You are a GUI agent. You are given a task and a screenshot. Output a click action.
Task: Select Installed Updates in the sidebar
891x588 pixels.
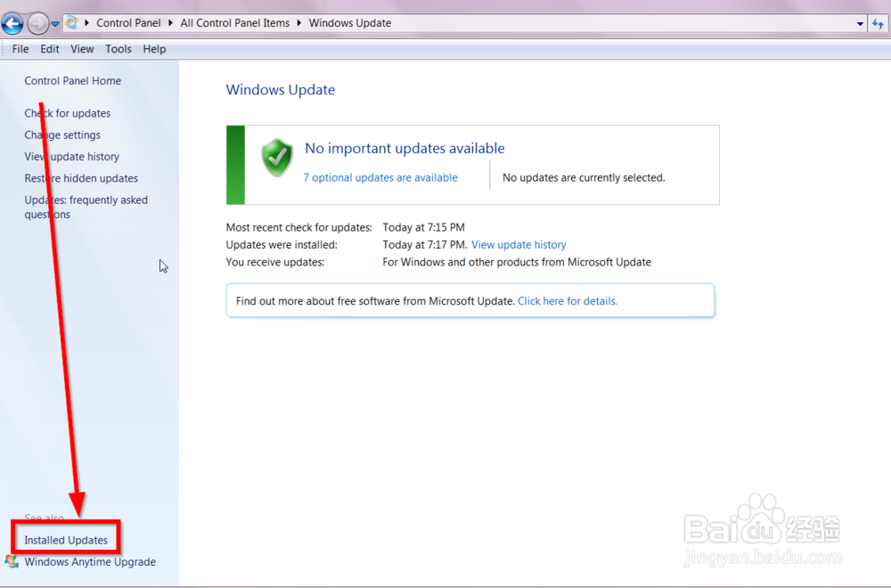click(65, 540)
